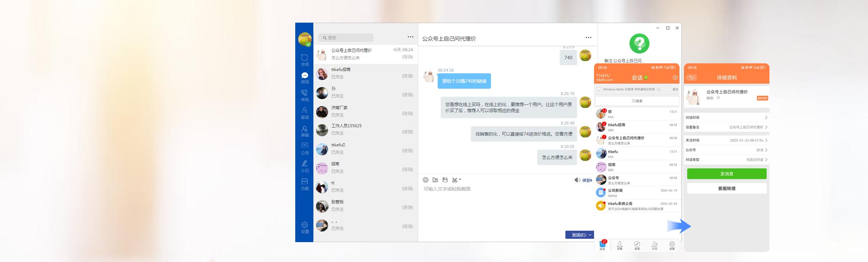868x262 pixels.
Task: Select the 微信 WeChat sidebar icon
Action: [305, 78]
